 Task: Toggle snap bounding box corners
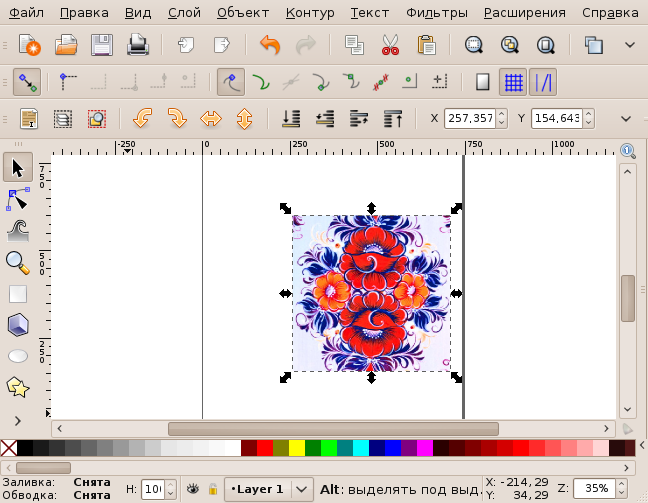coord(68,82)
